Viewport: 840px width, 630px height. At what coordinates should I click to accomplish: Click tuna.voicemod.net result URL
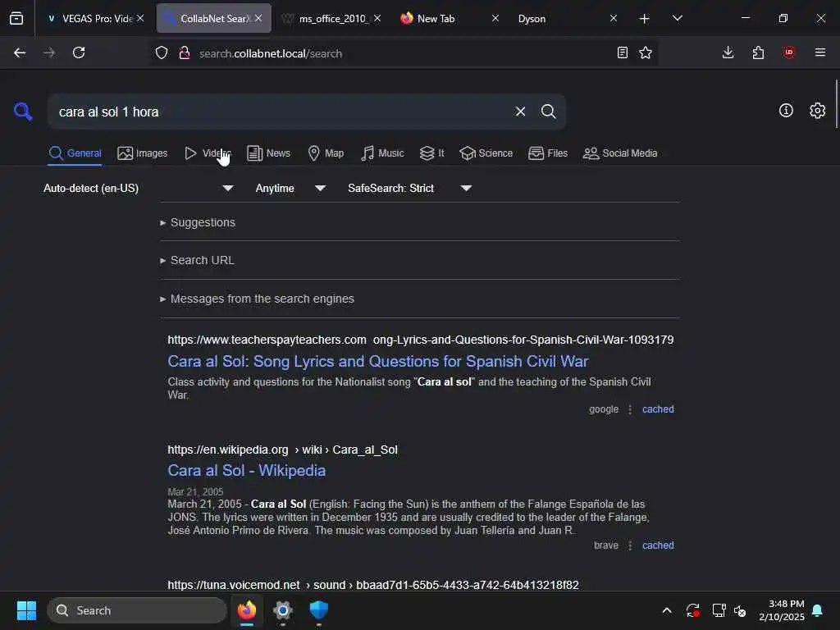pyautogui.click(x=373, y=585)
